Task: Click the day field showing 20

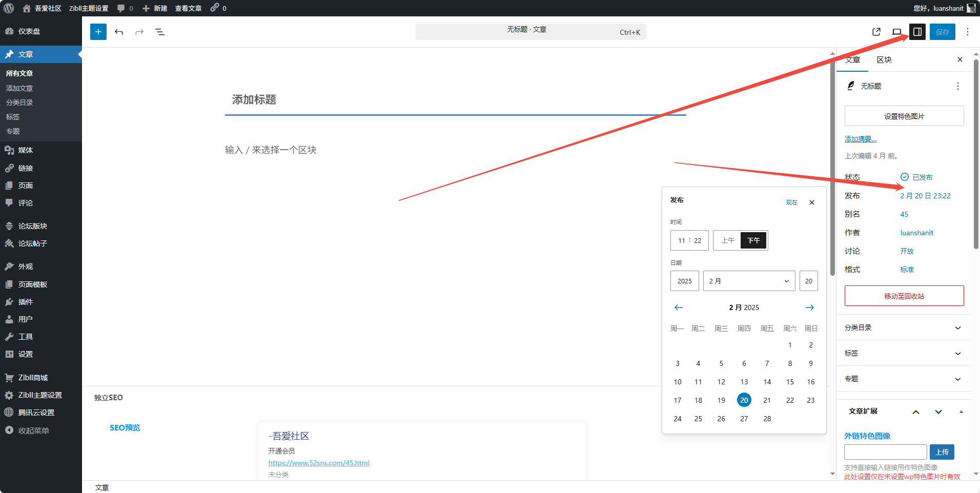Action: click(x=809, y=281)
